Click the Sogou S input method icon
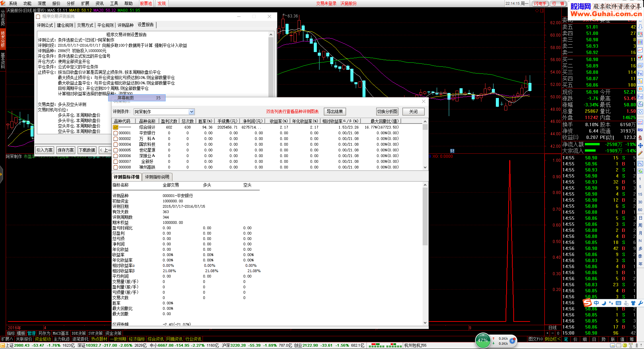The height and width of the screenshot is (349, 644). 587,303
